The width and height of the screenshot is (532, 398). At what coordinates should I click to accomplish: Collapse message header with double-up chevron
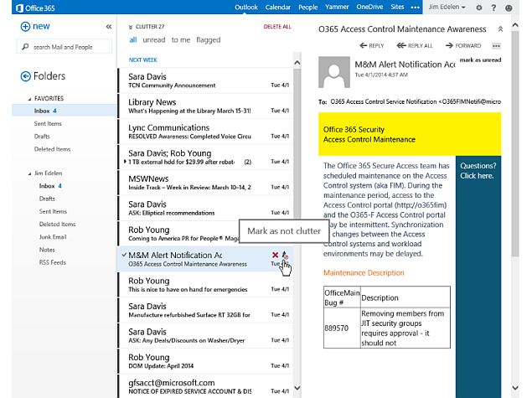500,29
